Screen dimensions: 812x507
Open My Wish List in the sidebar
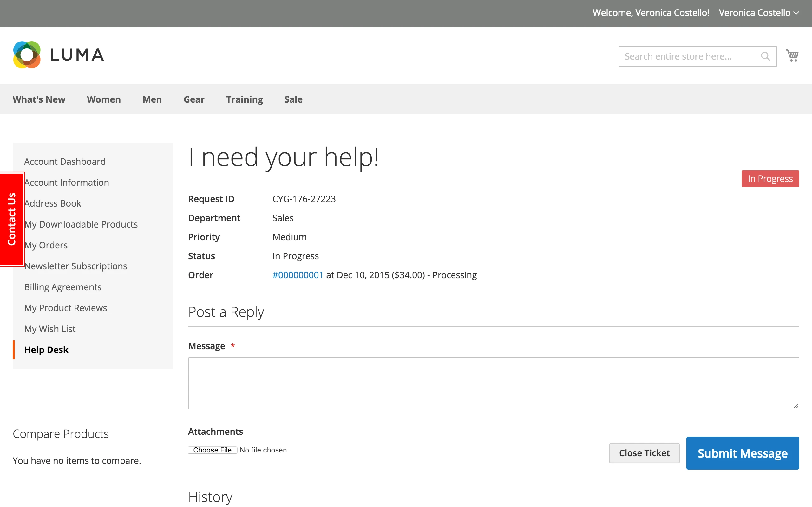[50, 329]
